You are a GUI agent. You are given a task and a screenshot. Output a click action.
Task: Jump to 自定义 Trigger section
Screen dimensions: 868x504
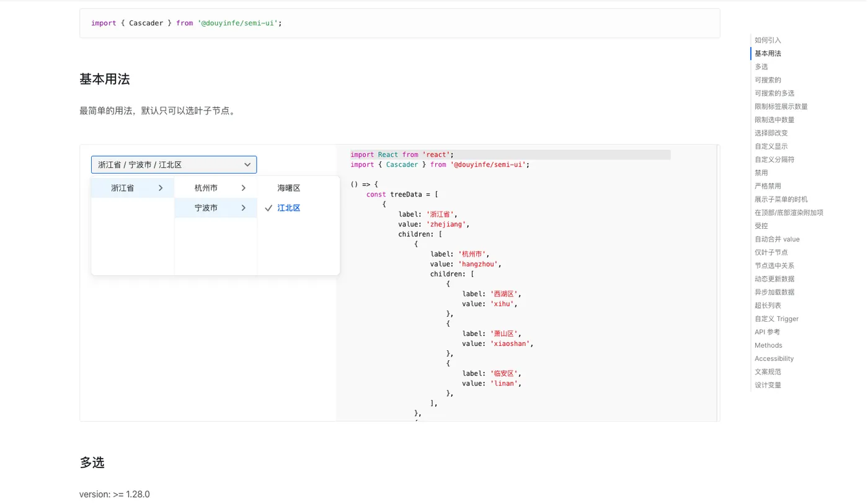(x=776, y=319)
